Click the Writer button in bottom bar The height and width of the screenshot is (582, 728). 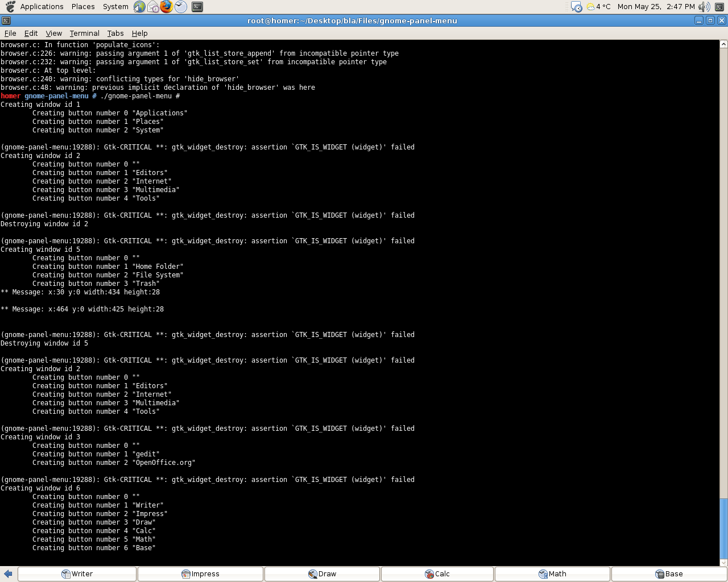coord(77,574)
